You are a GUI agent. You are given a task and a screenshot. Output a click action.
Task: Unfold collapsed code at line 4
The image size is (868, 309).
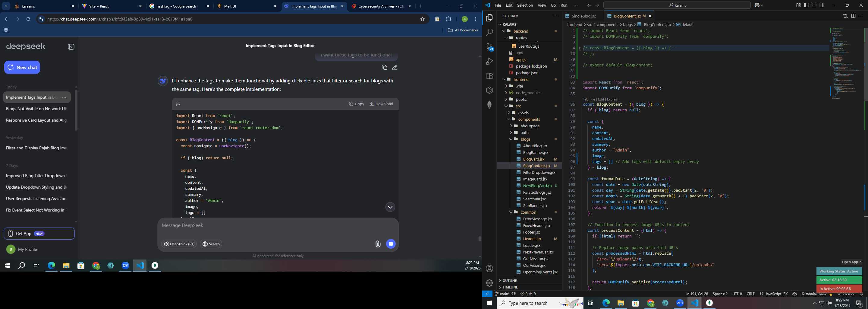pos(580,48)
